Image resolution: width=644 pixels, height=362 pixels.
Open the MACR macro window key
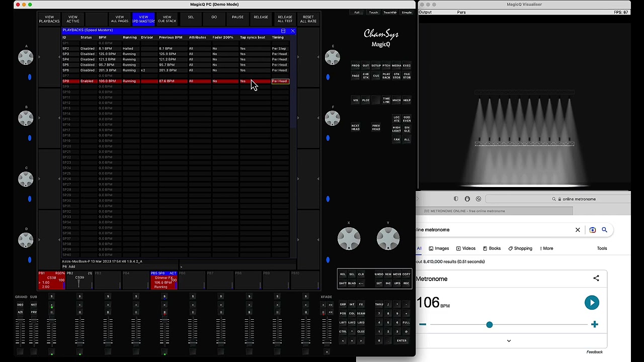[396, 100]
